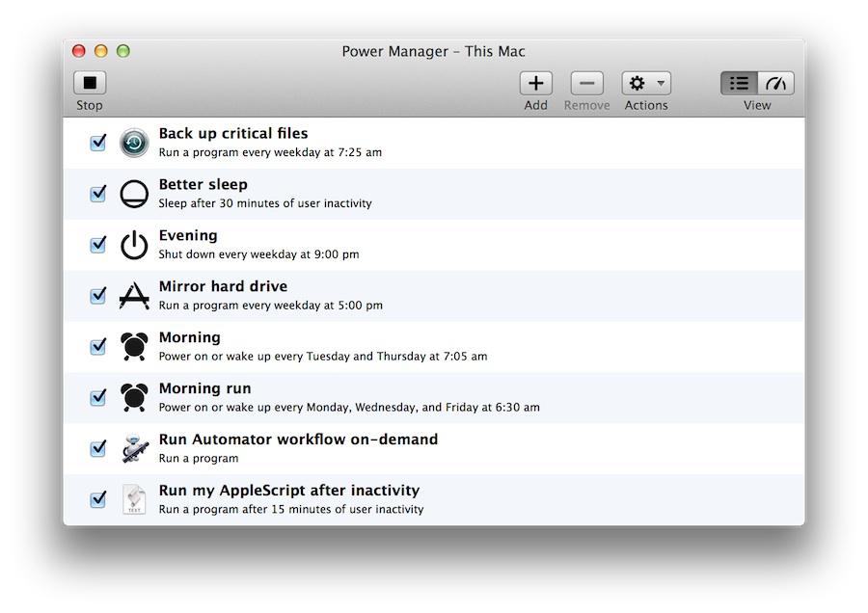This screenshot has height=613, width=868.
Task: Click the alarm clock icon for Morning run
Action: tap(134, 397)
